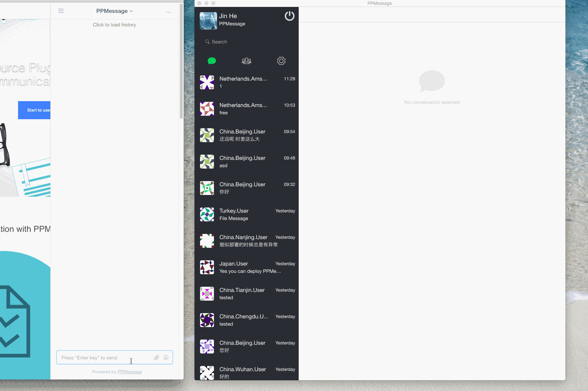The image size is (588, 391).
Task: Click to load history link
Action: (114, 25)
